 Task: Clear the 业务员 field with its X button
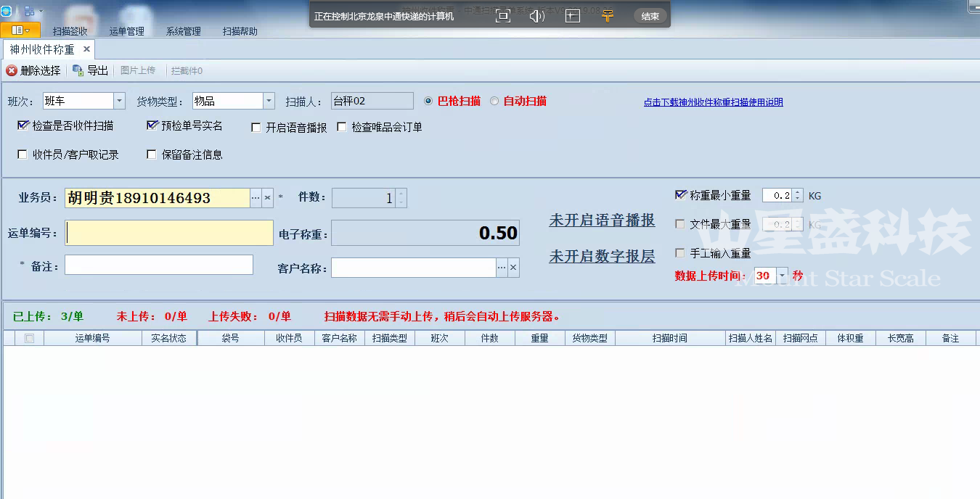pos(267,198)
